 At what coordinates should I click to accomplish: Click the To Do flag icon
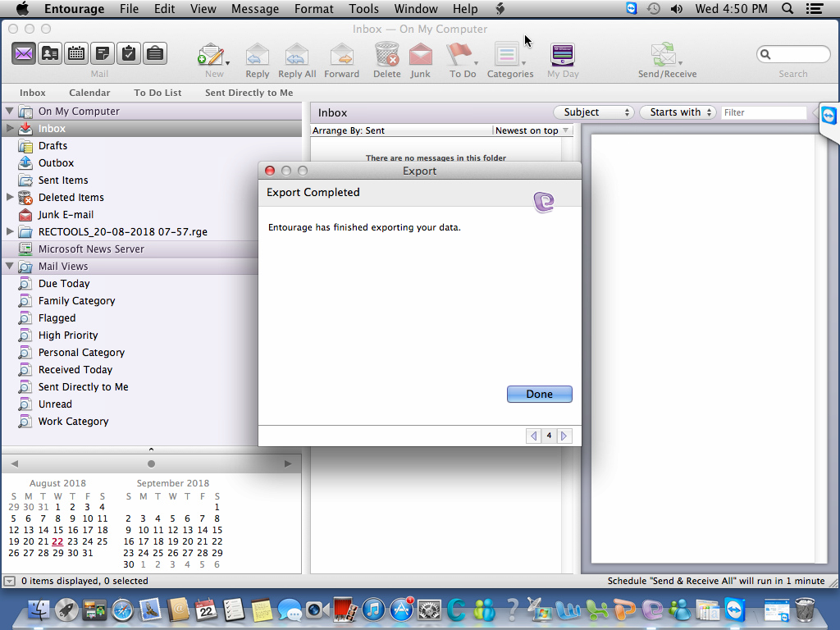(460, 54)
